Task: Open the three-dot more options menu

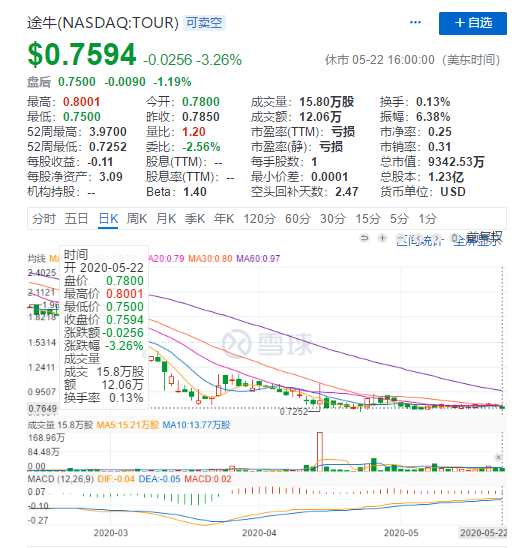Action: pyautogui.click(x=415, y=23)
